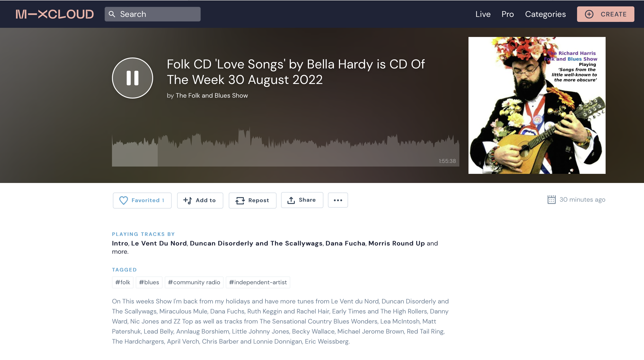Click the calendar icon beside upload time
The image size is (644, 360).
(x=551, y=199)
